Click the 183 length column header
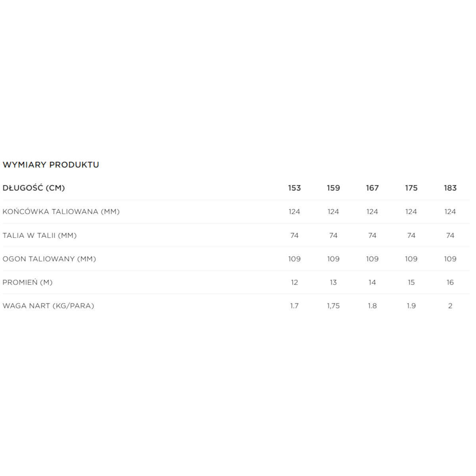This screenshot has height=476, width=476. click(x=450, y=188)
